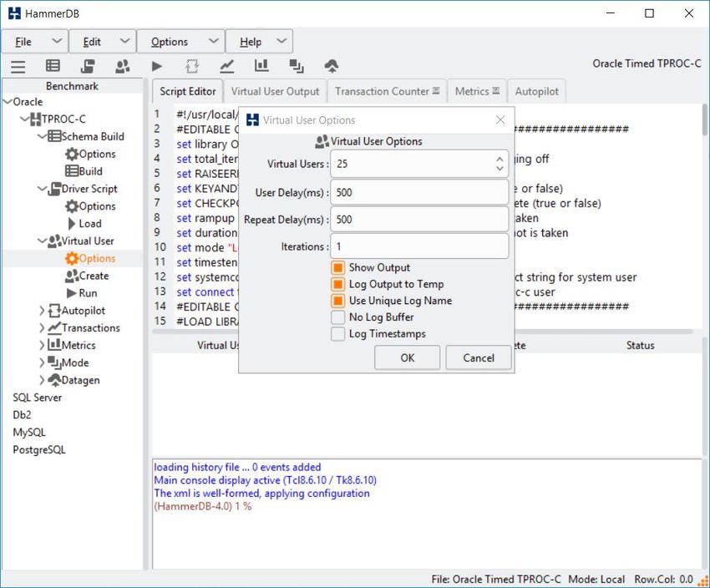The image size is (710, 588).
Task: Open the Metrics tab
Action: pos(477,91)
